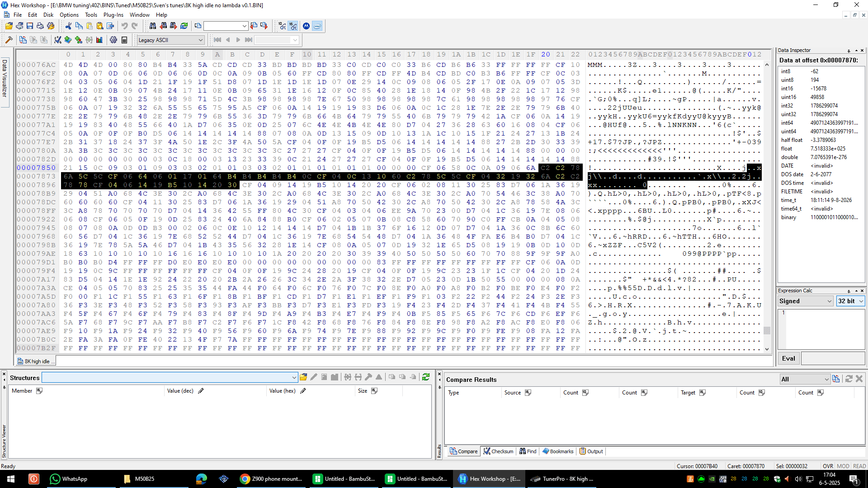Open the Plug-Ins menu
Viewport: 868px width, 488px height.
point(113,14)
